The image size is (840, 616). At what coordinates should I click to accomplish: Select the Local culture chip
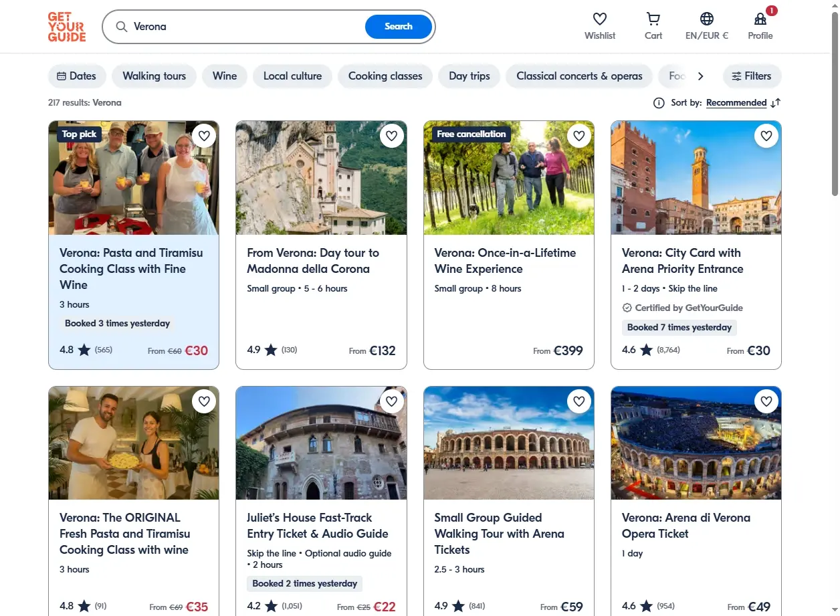coord(292,76)
